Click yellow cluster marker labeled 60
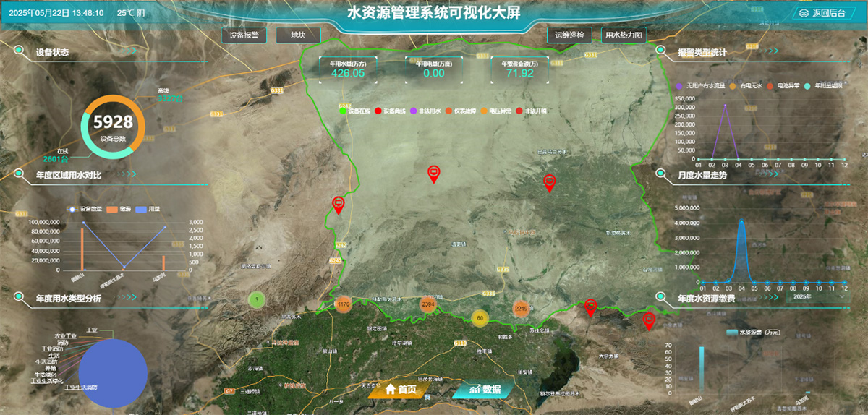The width and height of the screenshot is (868, 415). point(479,317)
